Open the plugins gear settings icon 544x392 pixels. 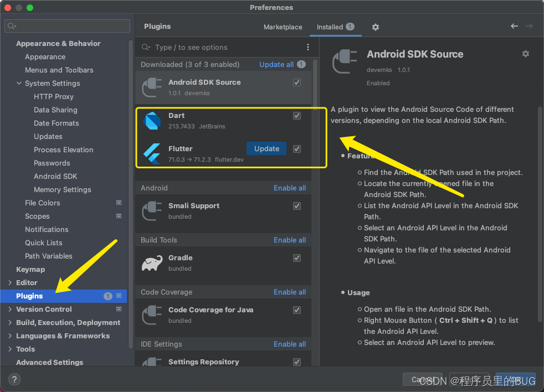tap(376, 27)
